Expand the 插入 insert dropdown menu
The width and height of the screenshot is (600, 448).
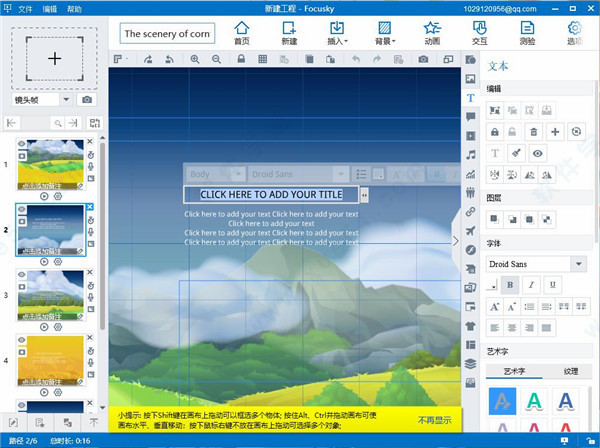[x=337, y=33]
